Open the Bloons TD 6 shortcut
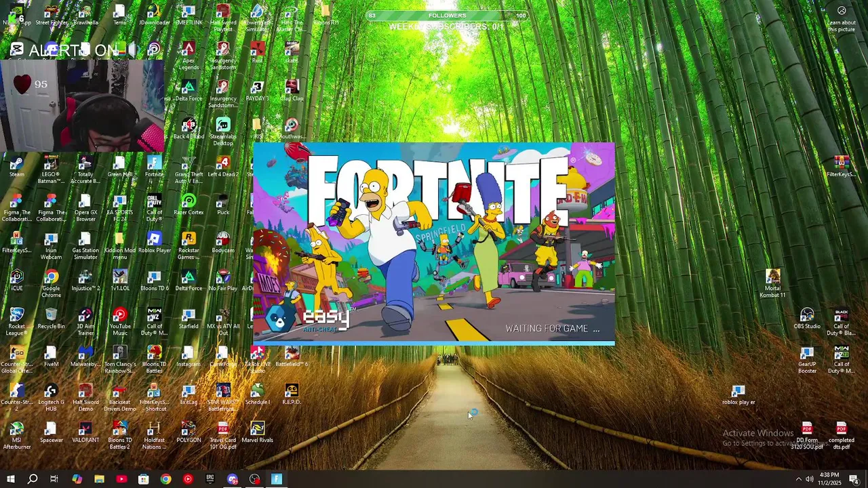 point(154,281)
